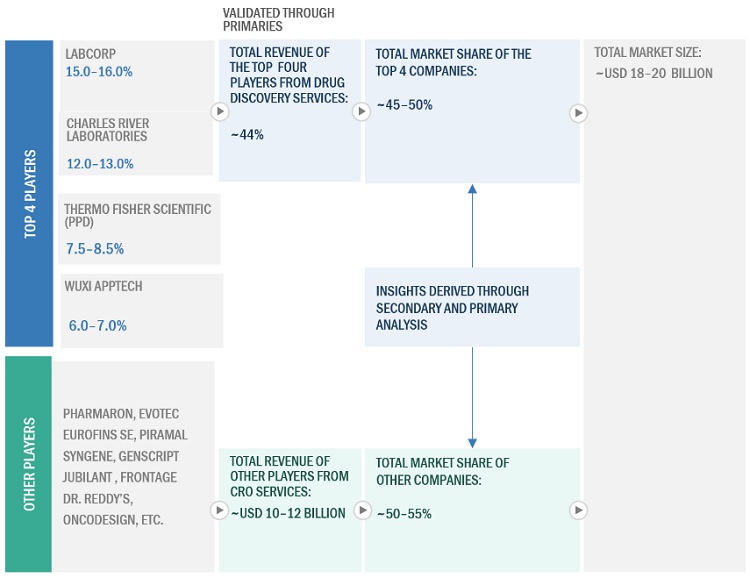750x578 pixels.
Task: Click upward arrowhead above insights box
Action: pyautogui.click(x=472, y=189)
